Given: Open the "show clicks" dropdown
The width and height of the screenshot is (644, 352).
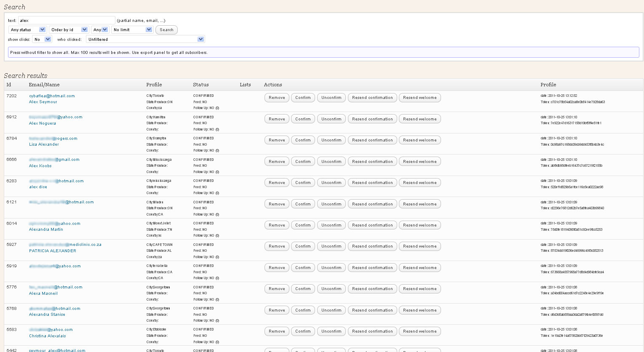Looking at the screenshot, I should pyautogui.click(x=42, y=40).
